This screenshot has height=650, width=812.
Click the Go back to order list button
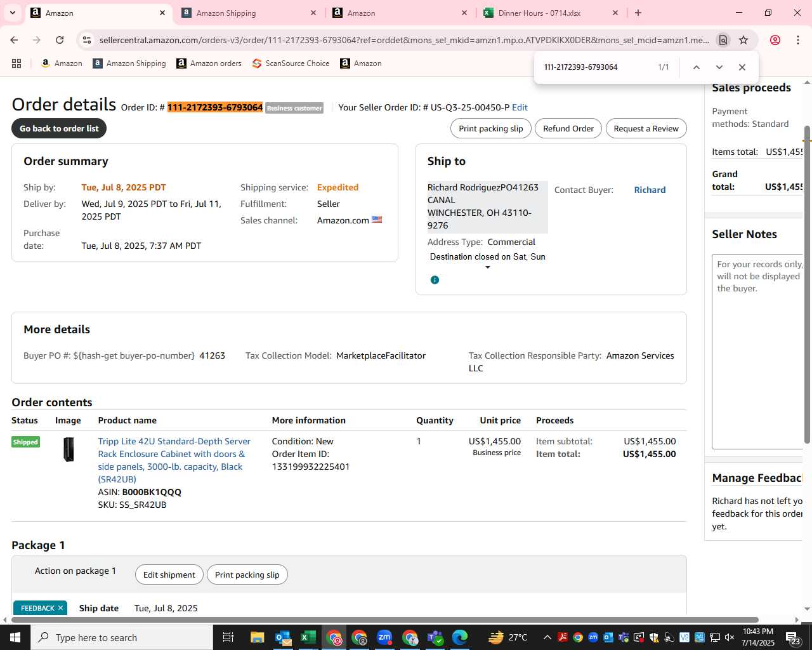[x=59, y=128]
